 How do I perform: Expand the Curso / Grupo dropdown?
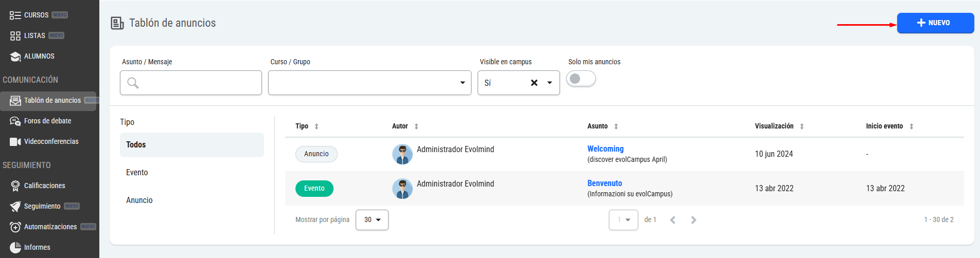point(462,83)
